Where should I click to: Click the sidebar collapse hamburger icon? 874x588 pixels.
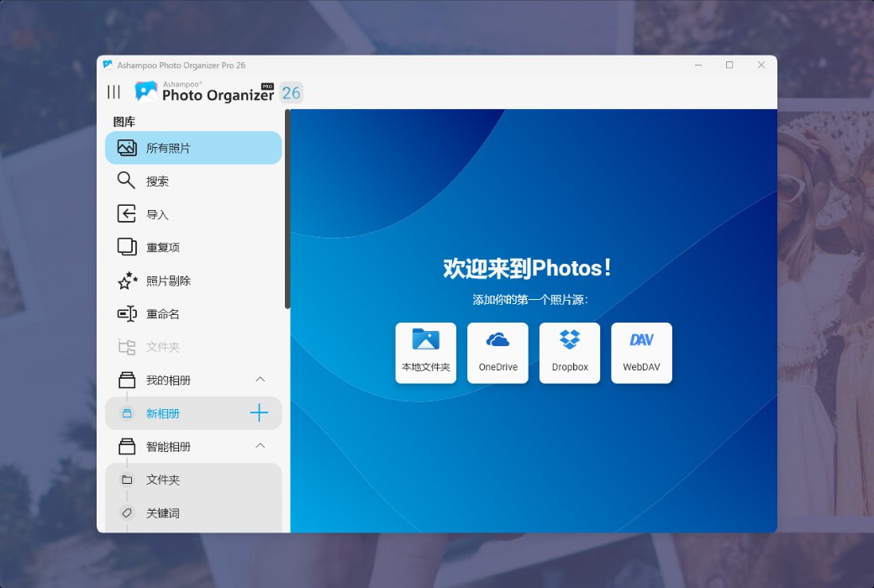(114, 92)
